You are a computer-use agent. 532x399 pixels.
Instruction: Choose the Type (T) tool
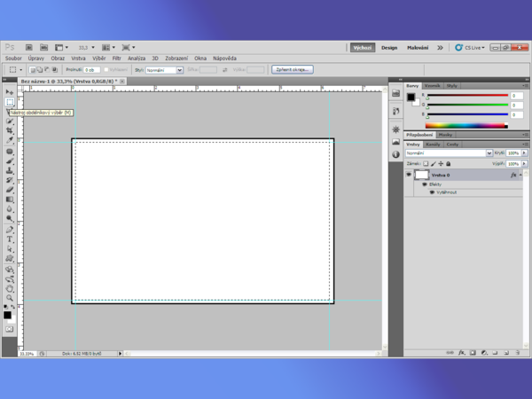tap(10, 239)
